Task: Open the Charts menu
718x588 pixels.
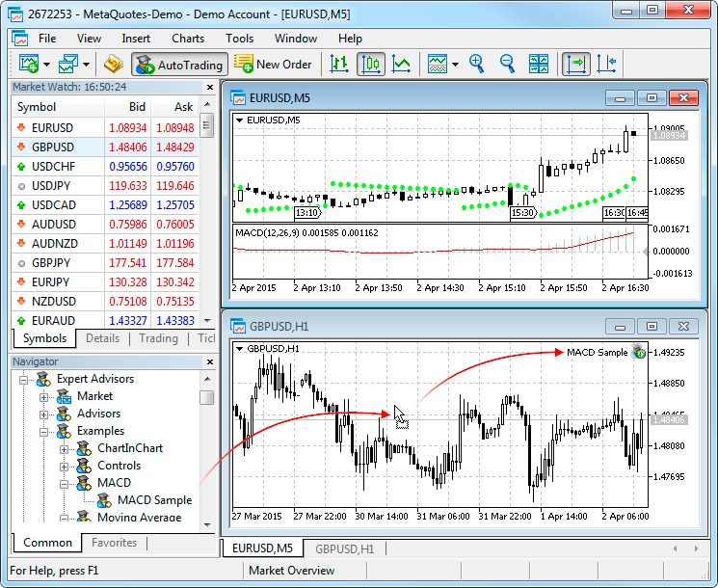Action: pos(188,39)
